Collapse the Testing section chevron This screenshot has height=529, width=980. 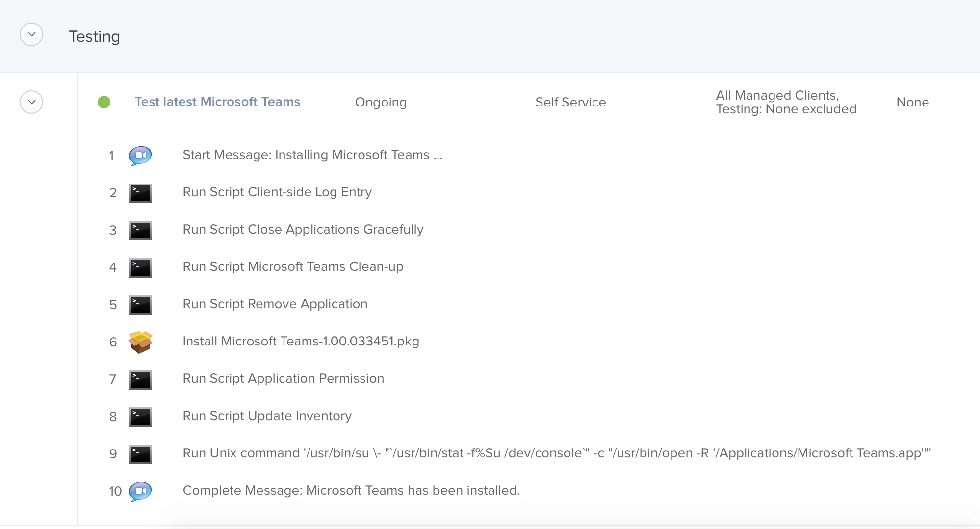[31, 34]
